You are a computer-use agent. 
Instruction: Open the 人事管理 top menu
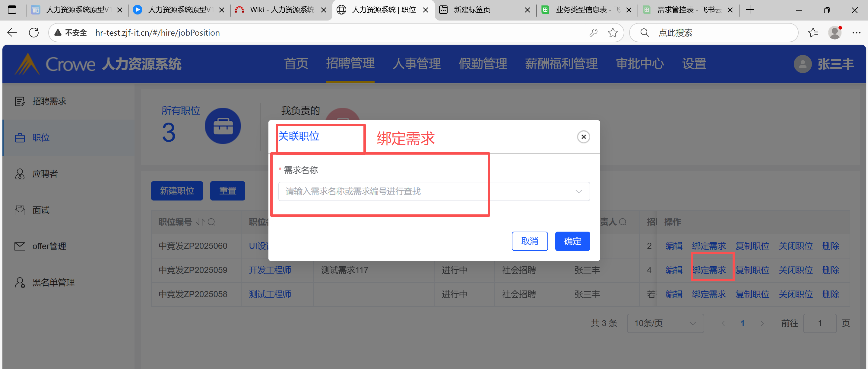[417, 63]
